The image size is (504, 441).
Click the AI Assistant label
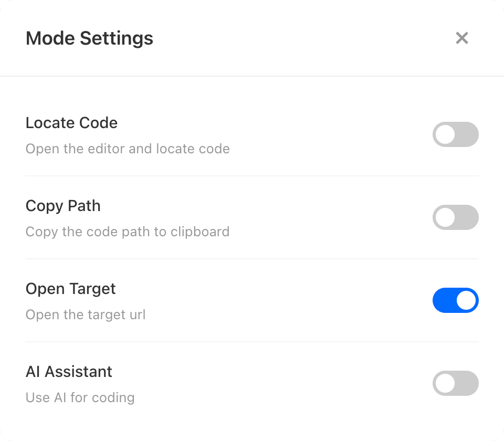point(69,372)
